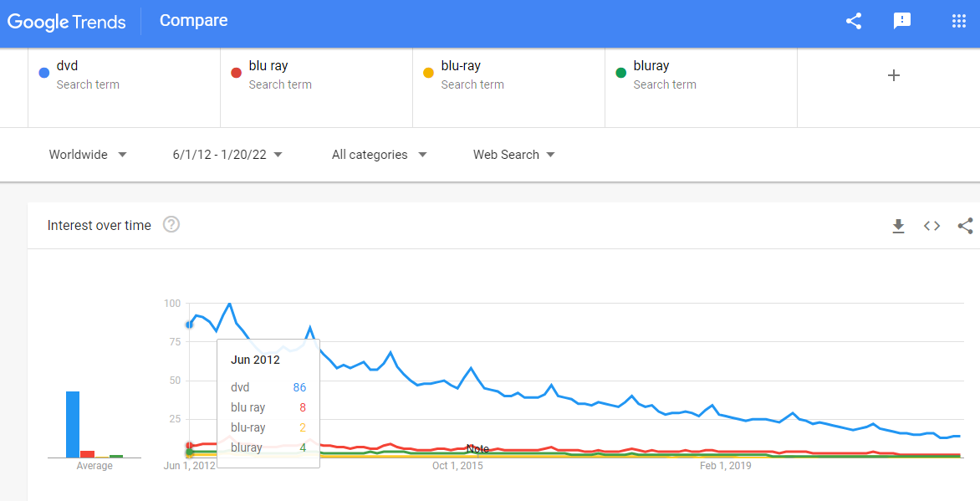Click the embed code icon
The image size is (980, 501).
point(932,226)
